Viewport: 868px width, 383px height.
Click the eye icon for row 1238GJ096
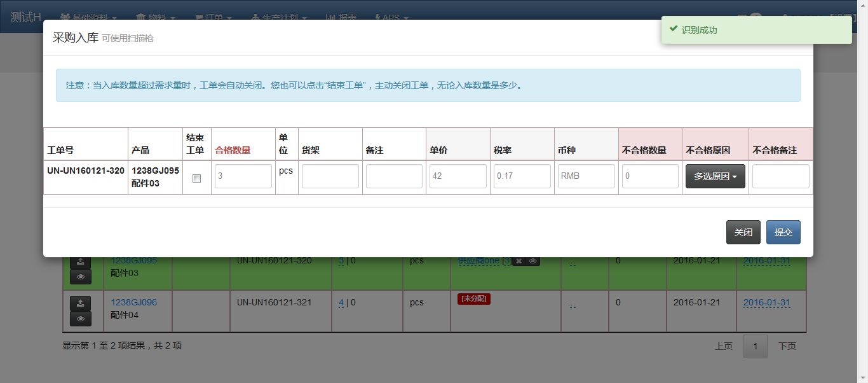point(80,319)
